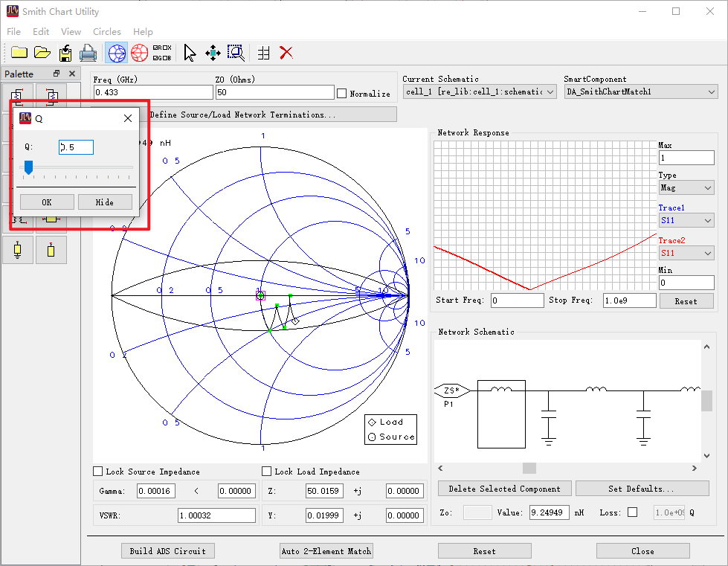Toggle the R circles checkbox in the toolbar
Viewport: 728px width, 566px height.
click(156, 48)
